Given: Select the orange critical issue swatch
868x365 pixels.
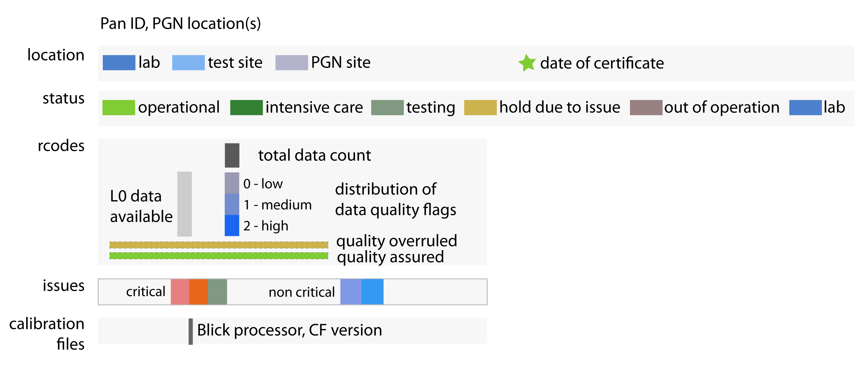Looking at the screenshot, I should 198,292.
